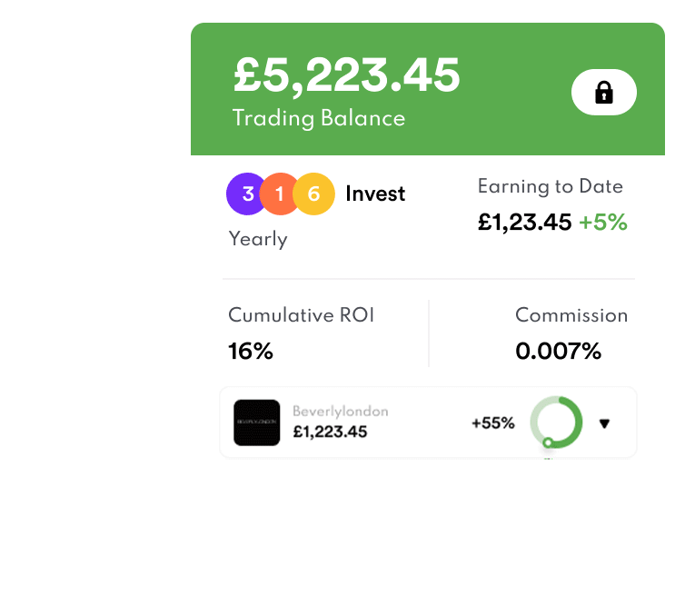Click the yellow circle numbered 6
Image resolution: width=685 pixels, height=616 pixels.
click(x=314, y=194)
